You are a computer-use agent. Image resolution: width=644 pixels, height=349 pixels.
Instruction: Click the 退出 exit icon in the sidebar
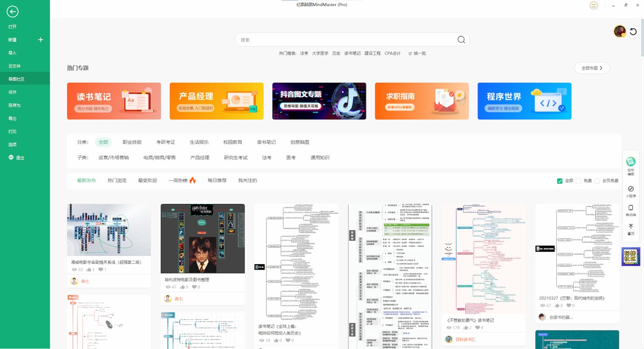tap(11, 157)
